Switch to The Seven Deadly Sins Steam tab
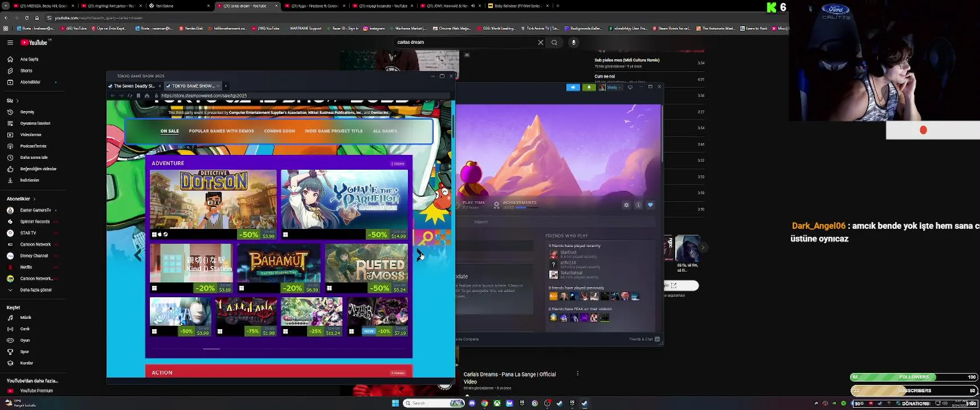 click(134, 86)
